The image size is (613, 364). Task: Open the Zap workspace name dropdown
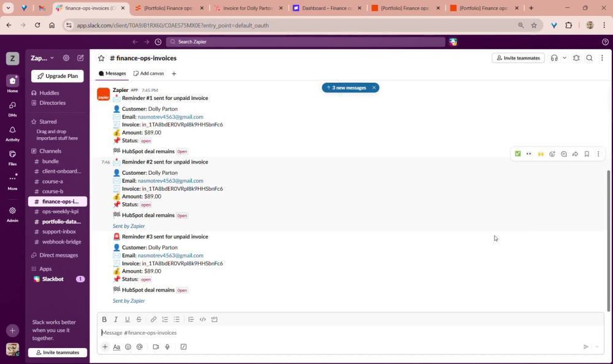pyautogui.click(x=42, y=58)
